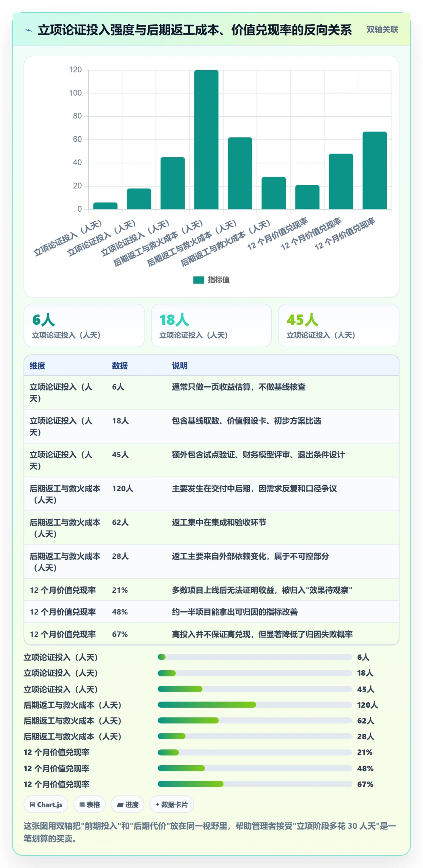Click the progress bar ending in 21%

(x=255, y=752)
